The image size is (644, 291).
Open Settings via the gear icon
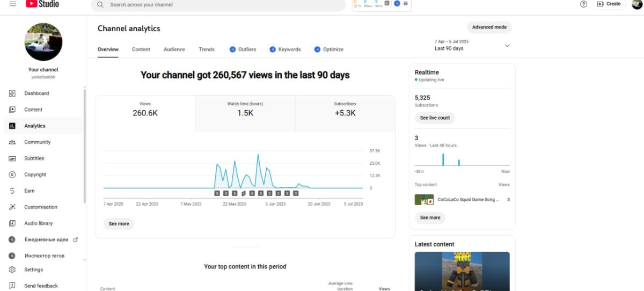point(12,270)
